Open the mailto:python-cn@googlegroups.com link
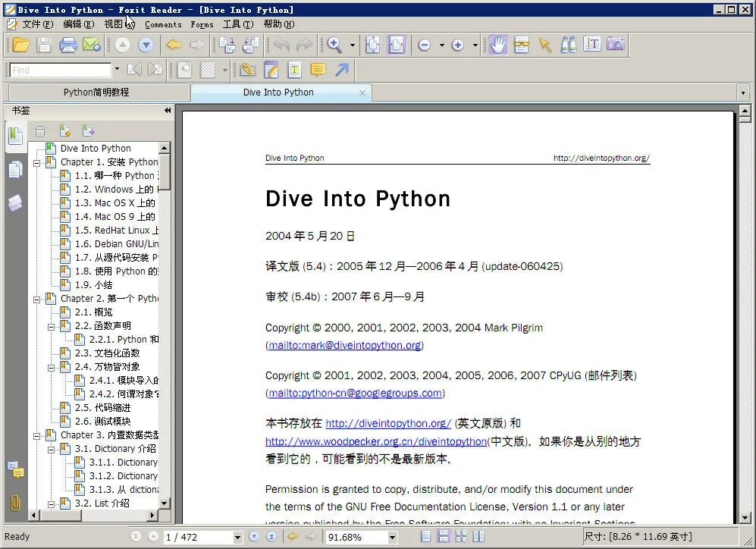This screenshot has width=756, height=549. point(356,393)
